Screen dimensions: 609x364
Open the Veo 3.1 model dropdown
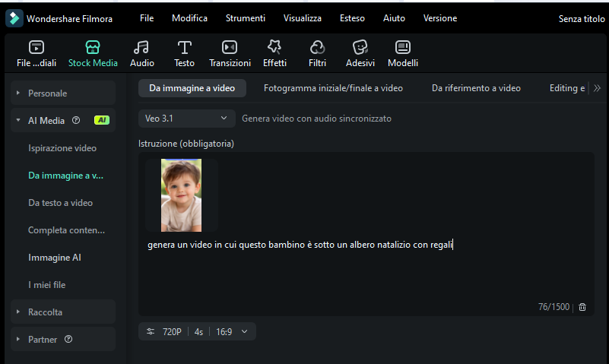coord(186,119)
